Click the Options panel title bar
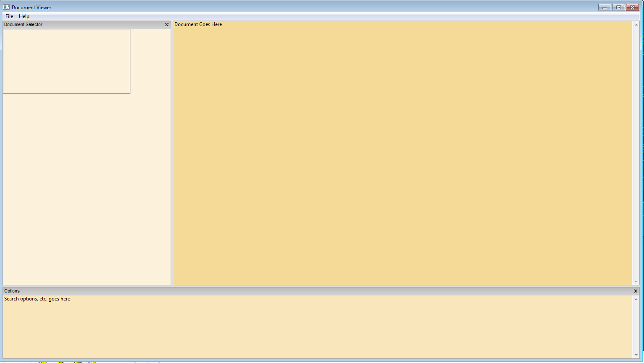 (x=293, y=291)
